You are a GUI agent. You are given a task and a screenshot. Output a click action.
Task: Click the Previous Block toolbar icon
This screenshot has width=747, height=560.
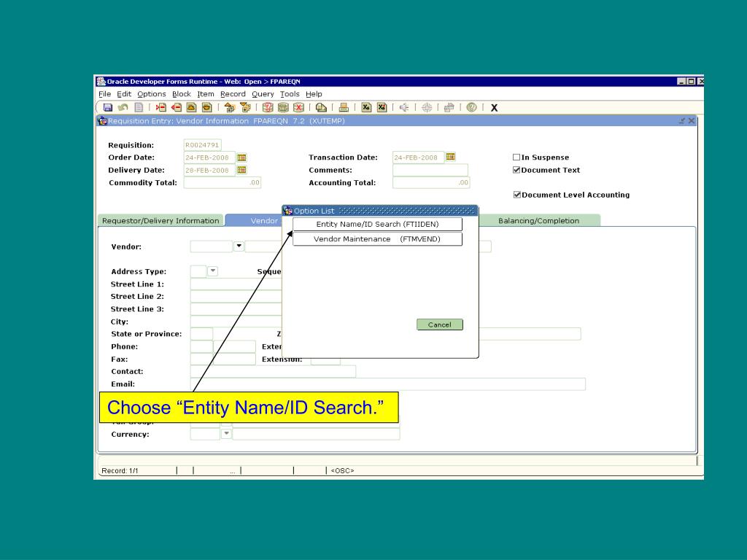pos(230,108)
